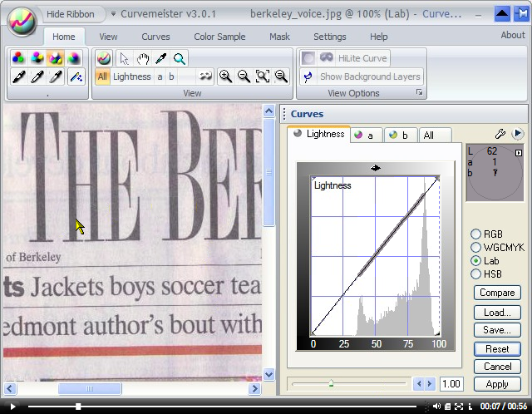Image resolution: width=532 pixels, height=414 pixels.
Task: Click the 1.00 value input field
Action: click(451, 384)
